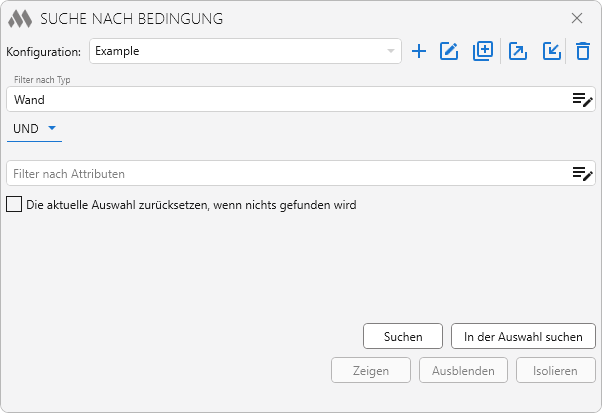The height and width of the screenshot is (413, 602).
Task: Click the import configuration arrow icon
Action: point(551,51)
